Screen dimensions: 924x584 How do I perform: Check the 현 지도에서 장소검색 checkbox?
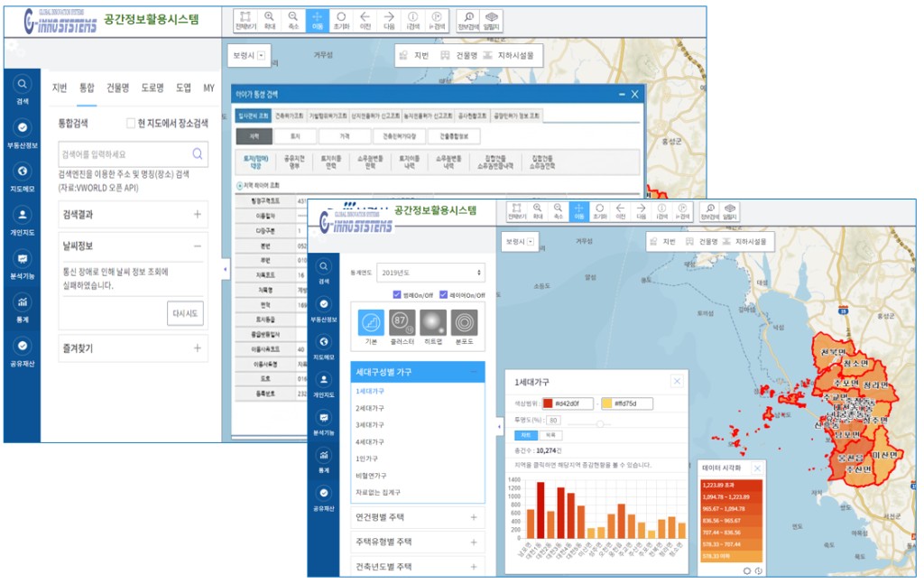tap(131, 123)
